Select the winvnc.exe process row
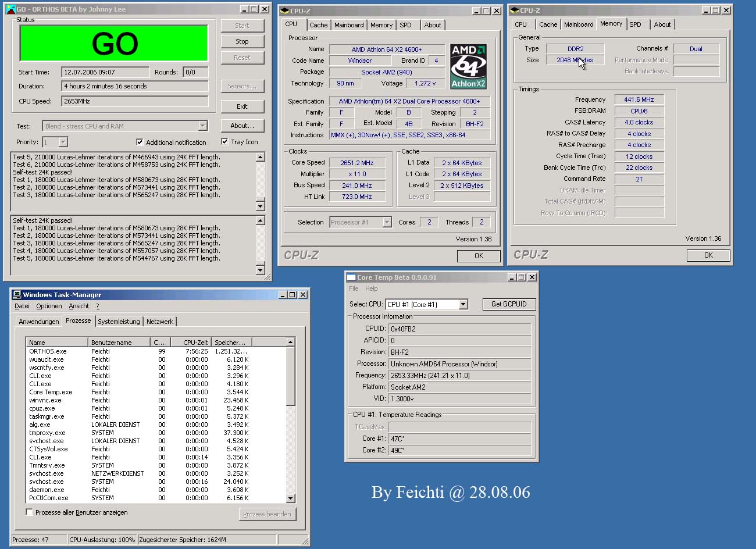 click(156, 400)
